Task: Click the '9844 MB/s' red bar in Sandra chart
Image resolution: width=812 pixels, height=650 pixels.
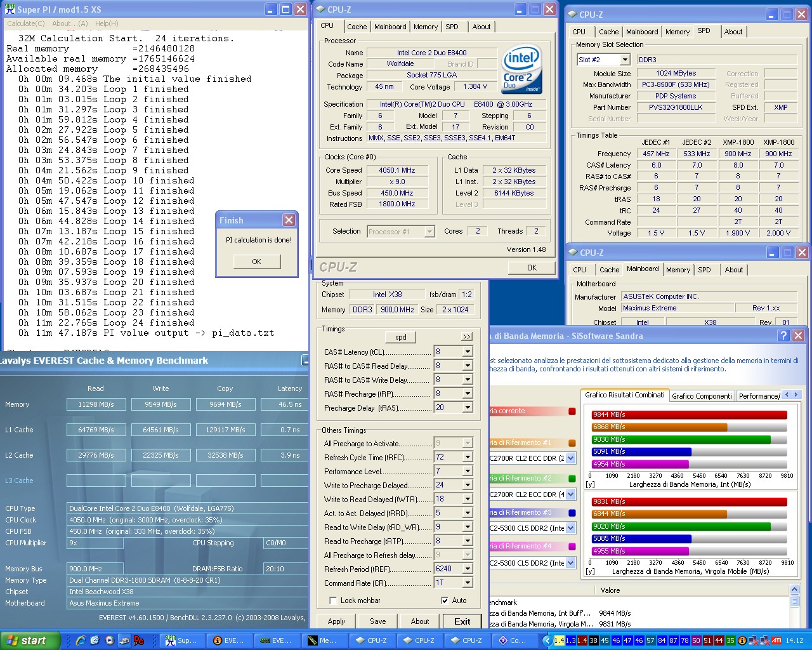Action: 689,415
